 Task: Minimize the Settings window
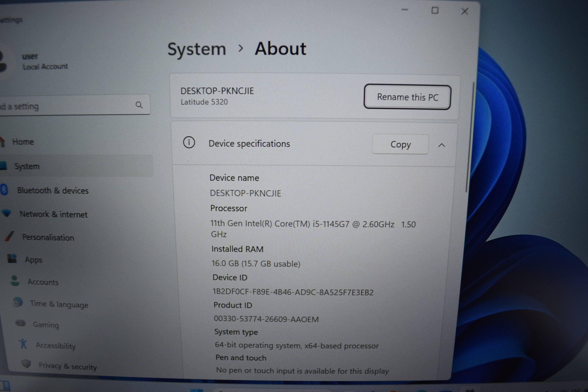pos(405,10)
